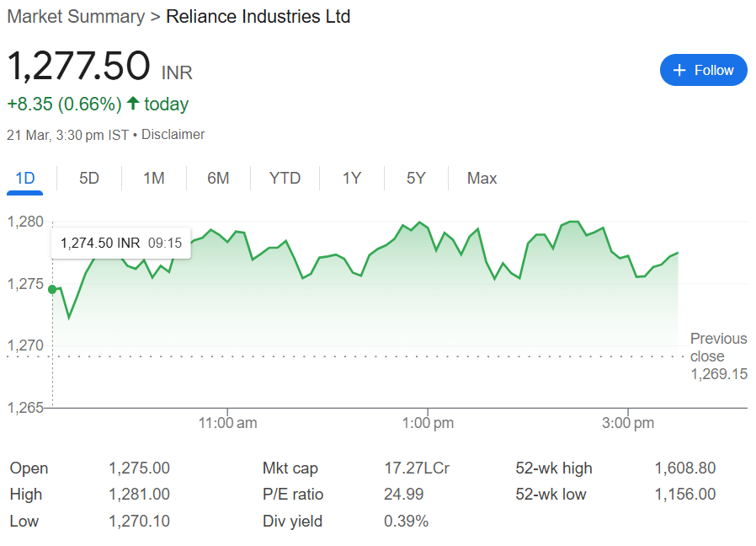Click the 1,280 y-axis label

pos(25,222)
